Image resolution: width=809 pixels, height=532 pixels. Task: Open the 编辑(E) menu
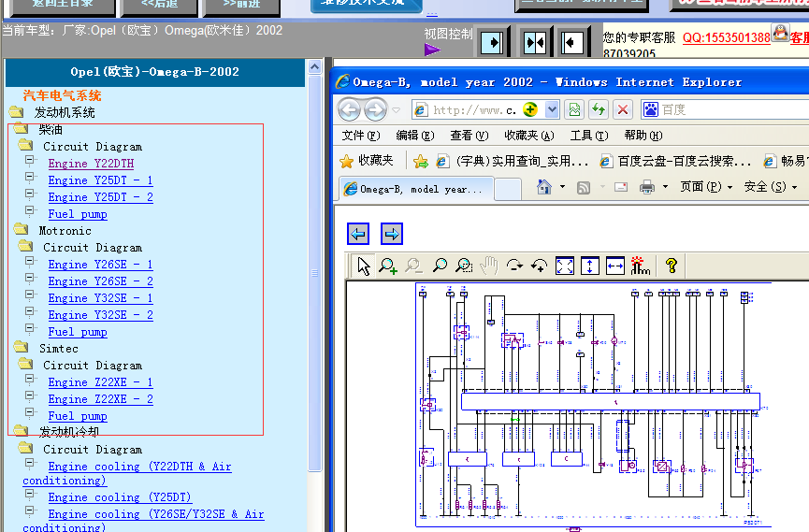[x=415, y=136]
